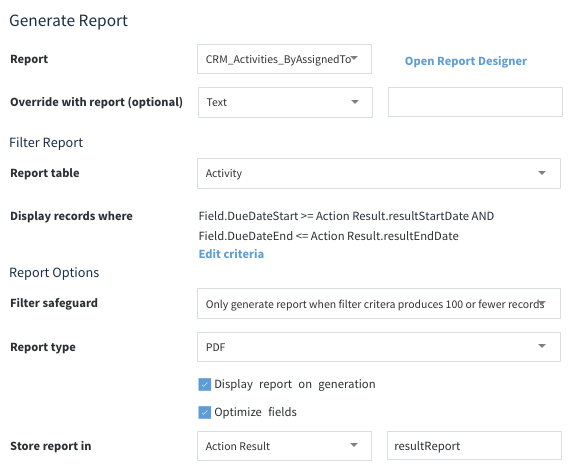Click the arrow icon on Report type dropdown

point(542,346)
